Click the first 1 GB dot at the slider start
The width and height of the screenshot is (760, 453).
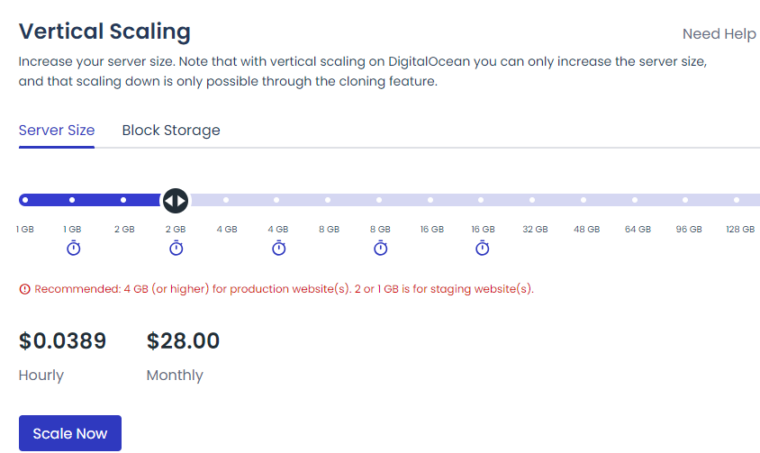pyautogui.click(x=25, y=200)
